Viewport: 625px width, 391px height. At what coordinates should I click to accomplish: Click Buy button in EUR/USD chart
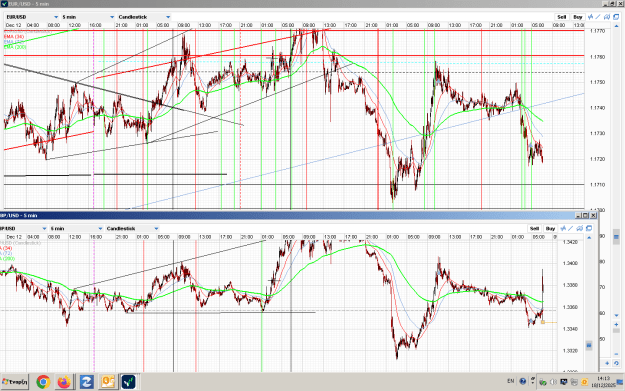tap(578, 17)
